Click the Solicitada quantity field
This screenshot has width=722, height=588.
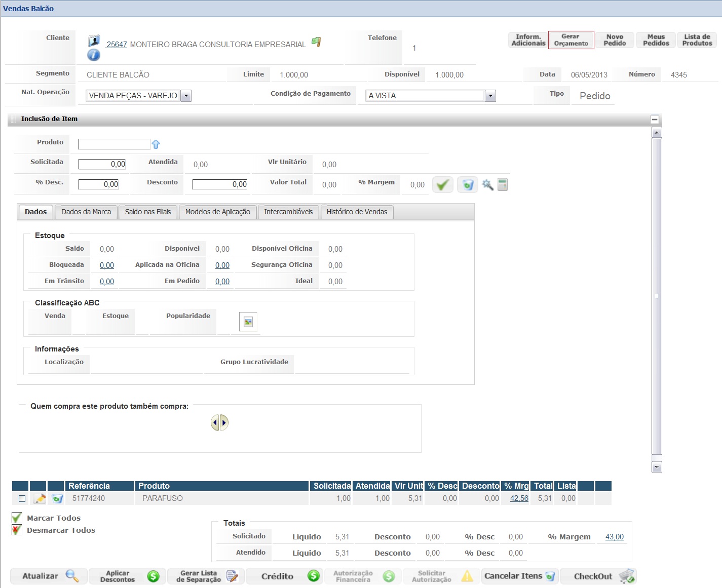pyautogui.click(x=102, y=164)
